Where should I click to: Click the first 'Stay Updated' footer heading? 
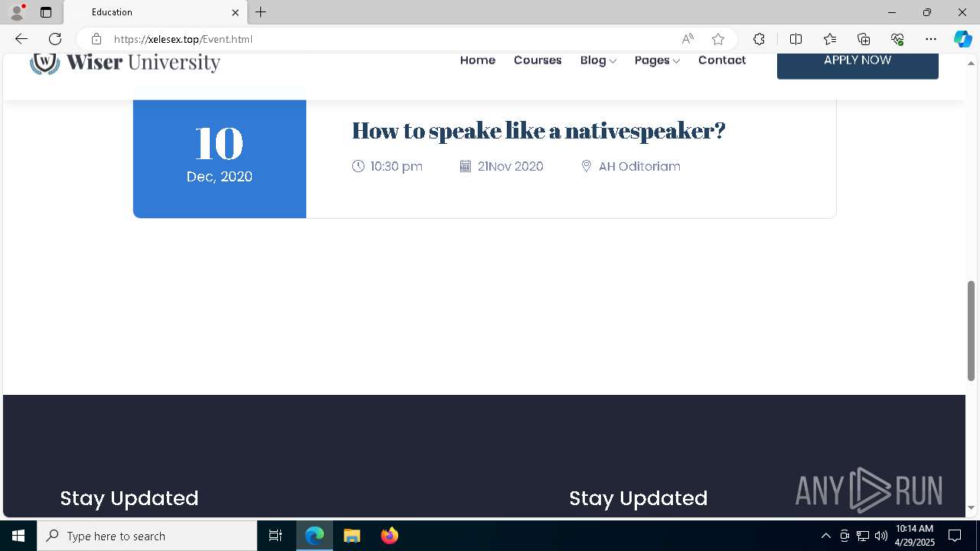click(129, 498)
